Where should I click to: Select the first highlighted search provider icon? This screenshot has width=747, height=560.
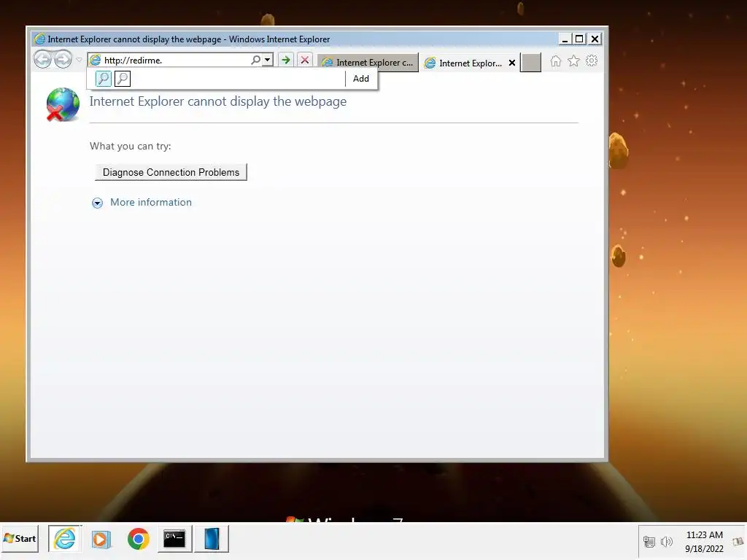coord(104,79)
